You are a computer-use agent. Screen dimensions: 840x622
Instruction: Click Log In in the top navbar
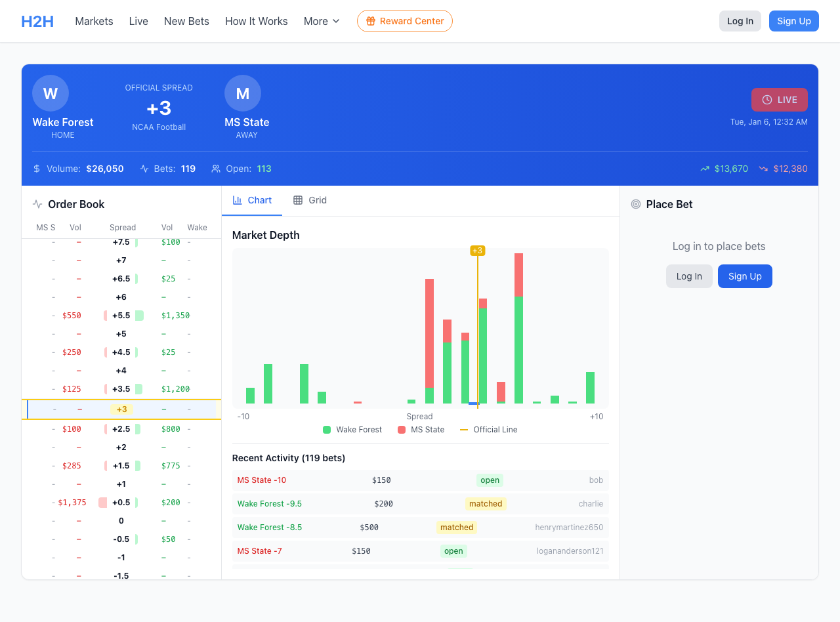click(x=740, y=21)
